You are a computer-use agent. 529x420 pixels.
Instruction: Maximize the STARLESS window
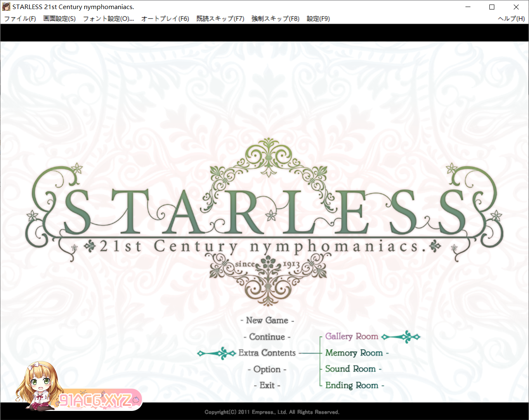pos(492,7)
